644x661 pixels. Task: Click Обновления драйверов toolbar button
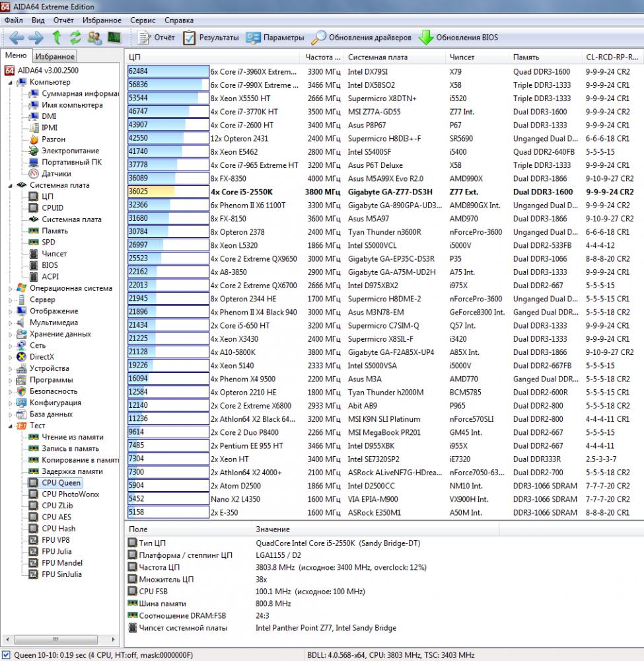[x=361, y=38]
